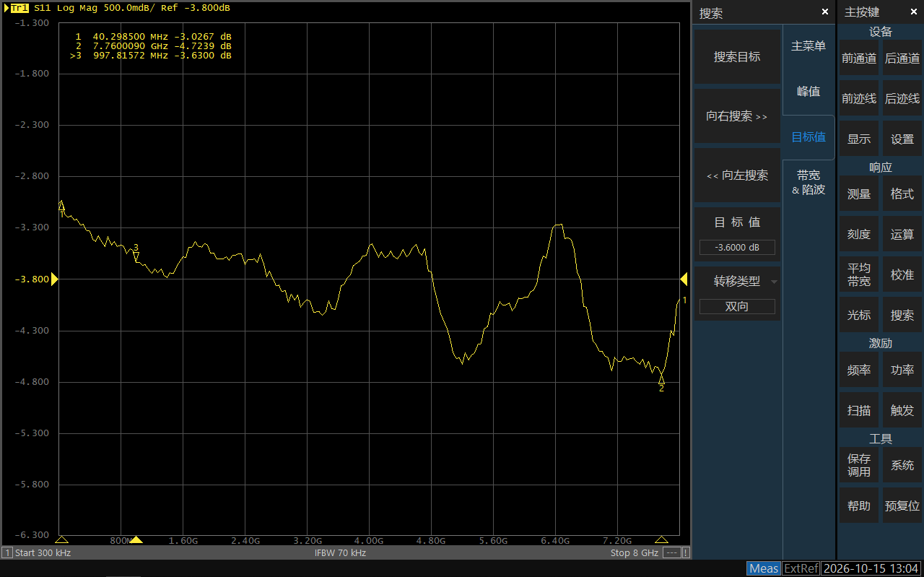The image size is (924, 577).
Task: Open the 帮助 key
Action: click(x=859, y=506)
